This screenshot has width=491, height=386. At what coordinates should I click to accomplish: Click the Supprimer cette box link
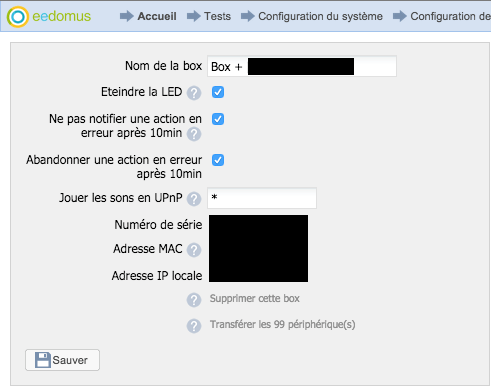coord(255,298)
